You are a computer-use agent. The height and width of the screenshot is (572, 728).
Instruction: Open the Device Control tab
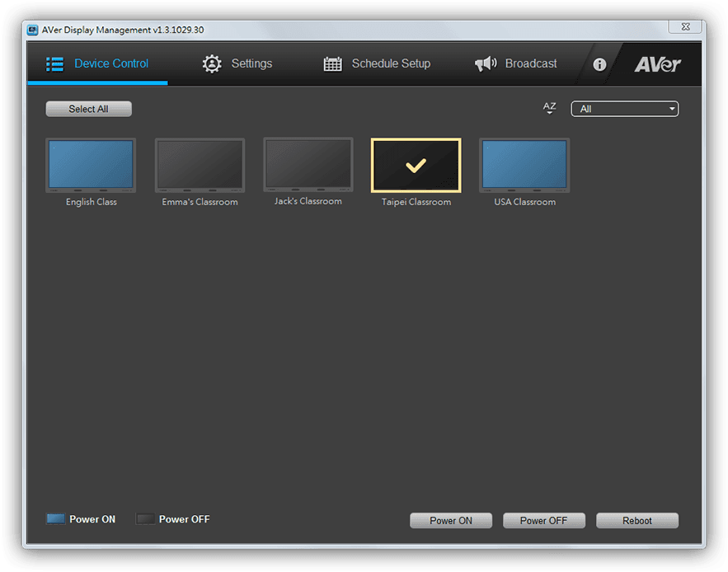tap(97, 63)
